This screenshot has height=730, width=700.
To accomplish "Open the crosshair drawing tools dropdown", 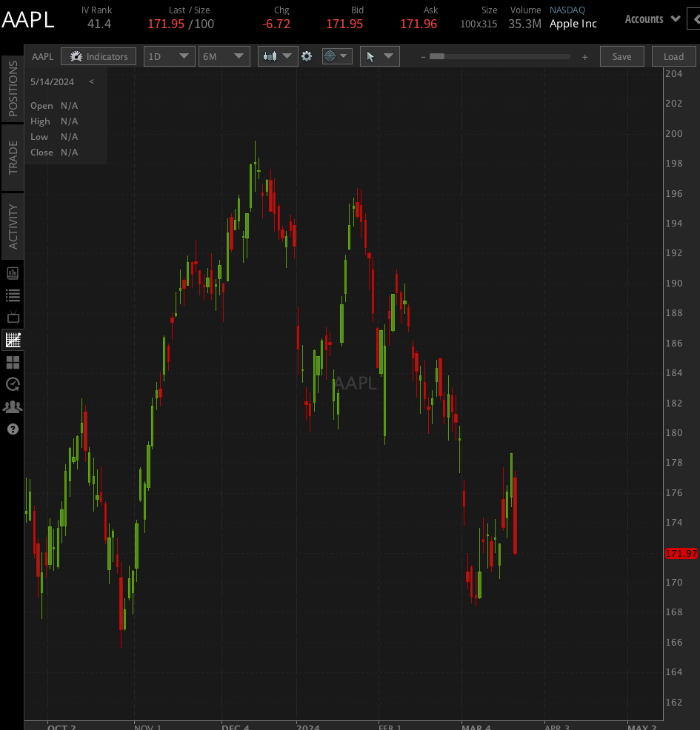I will click(337, 56).
